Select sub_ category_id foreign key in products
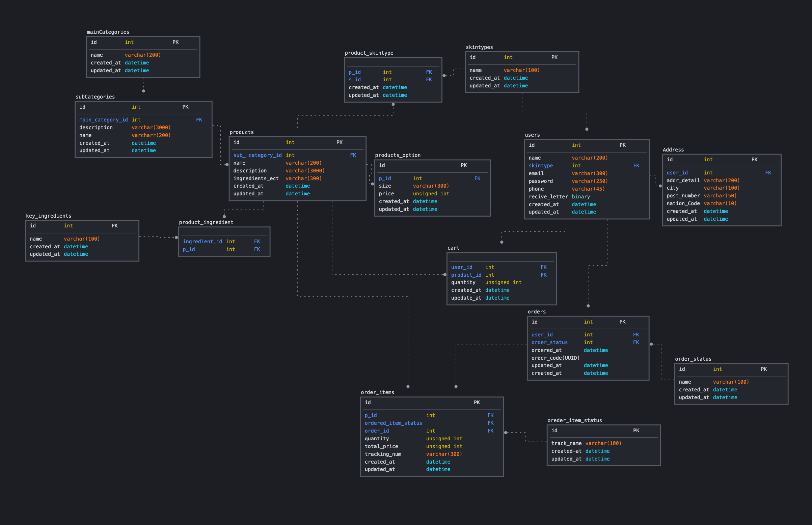Image resolution: width=812 pixels, height=525 pixels. point(258,155)
